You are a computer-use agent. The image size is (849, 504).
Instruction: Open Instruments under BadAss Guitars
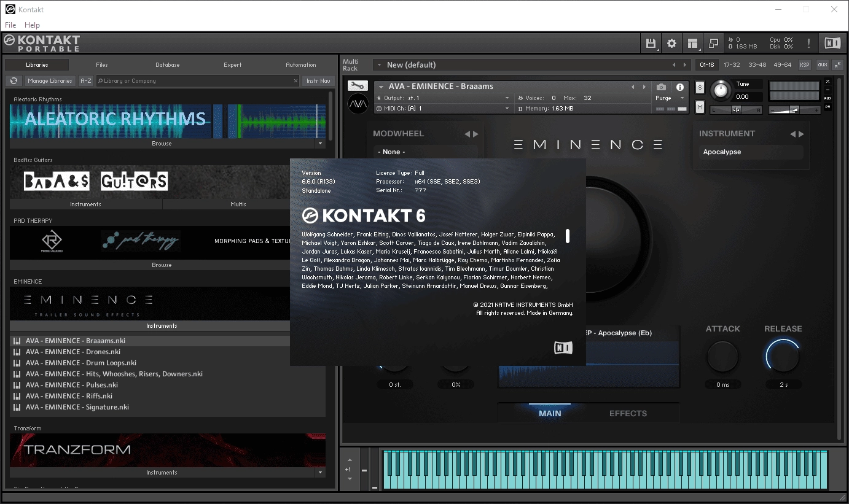(x=86, y=204)
